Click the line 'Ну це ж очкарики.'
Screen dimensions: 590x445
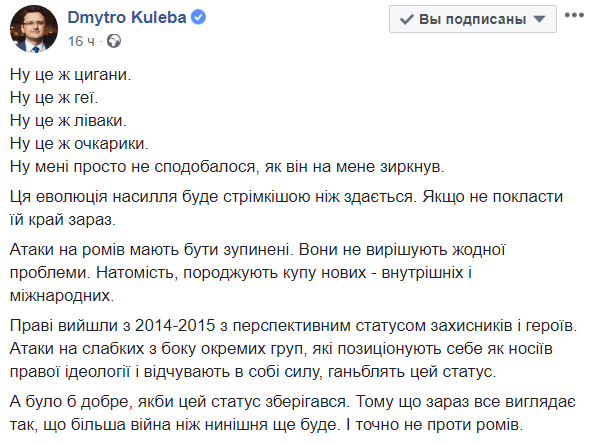pos(79,143)
